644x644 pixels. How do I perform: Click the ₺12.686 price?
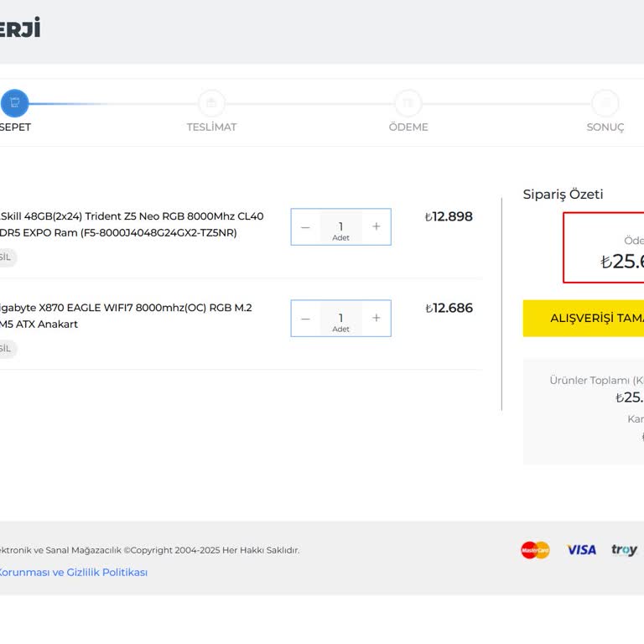coord(449,308)
